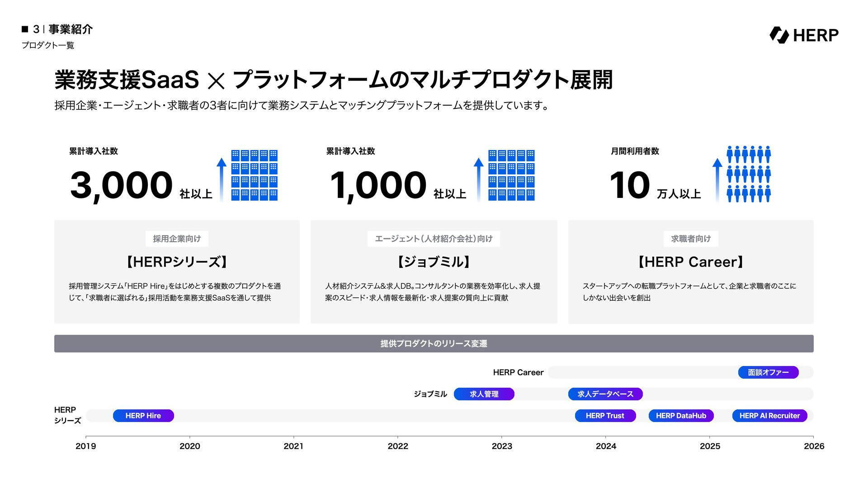Click the description mentioning 採用管理システム「HERP Hire」
The height and width of the screenshot is (488, 868).
click(x=175, y=292)
